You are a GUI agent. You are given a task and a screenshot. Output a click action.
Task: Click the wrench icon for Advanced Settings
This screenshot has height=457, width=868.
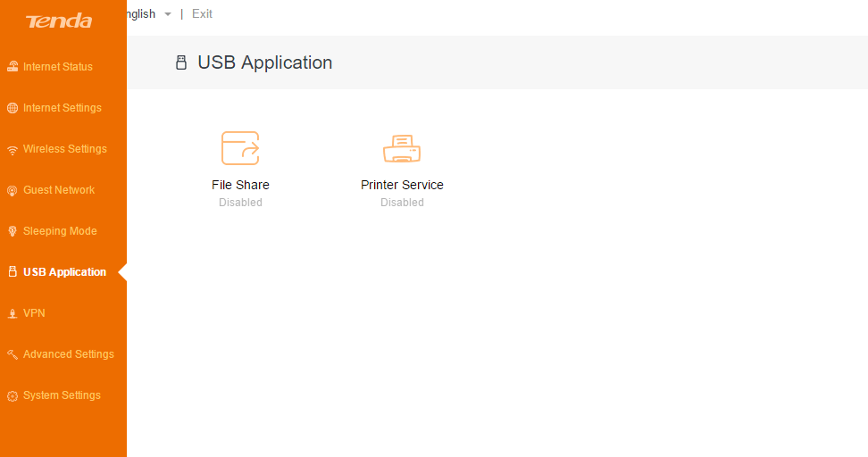tap(13, 354)
